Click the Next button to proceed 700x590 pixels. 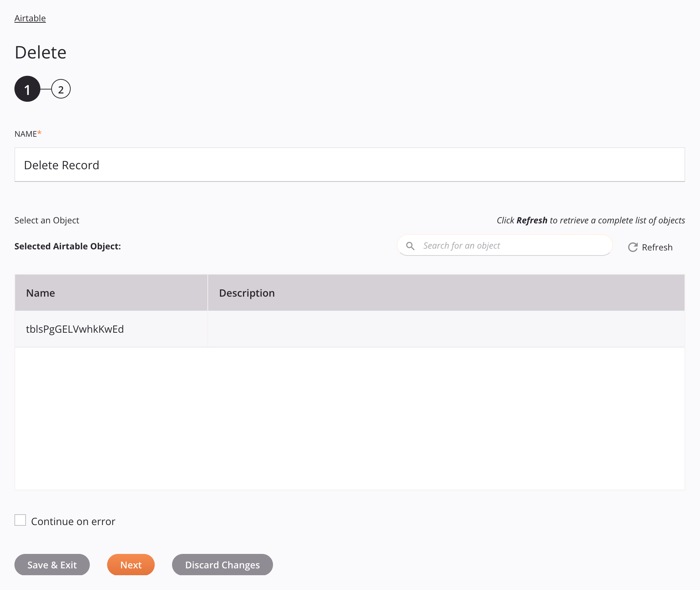point(131,564)
